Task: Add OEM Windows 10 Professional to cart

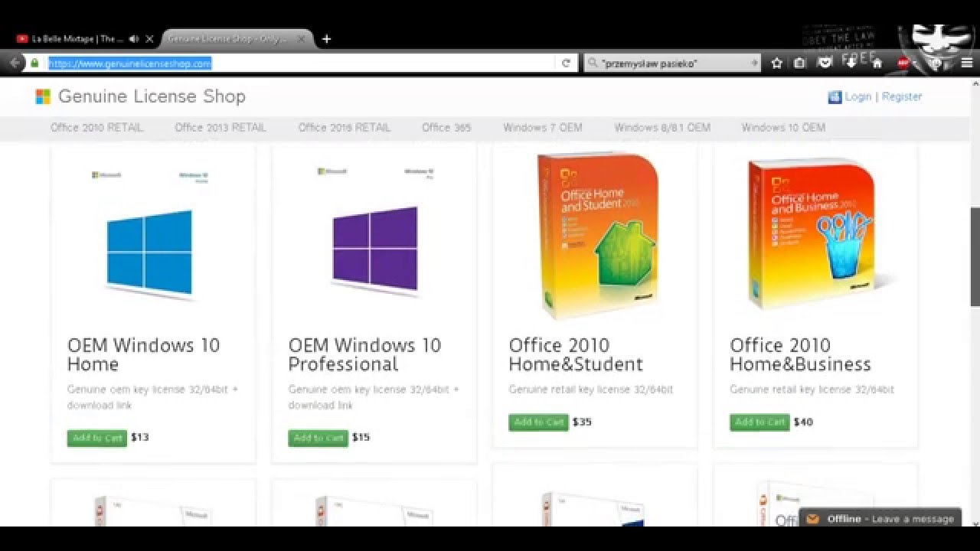Action: (x=318, y=438)
